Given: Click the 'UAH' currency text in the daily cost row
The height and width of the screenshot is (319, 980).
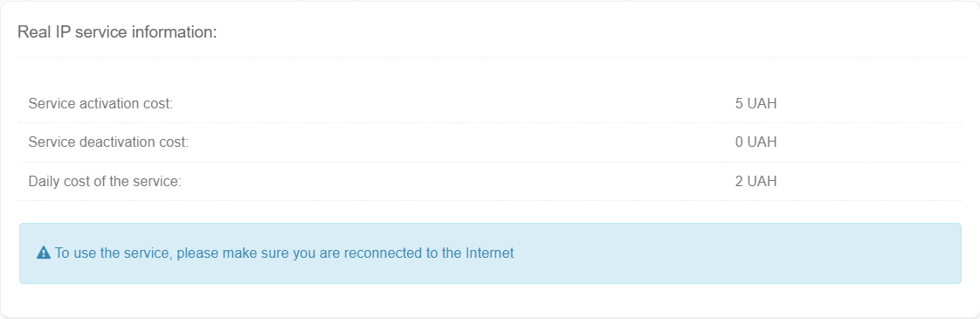Looking at the screenshot, I should coord(762,182).
